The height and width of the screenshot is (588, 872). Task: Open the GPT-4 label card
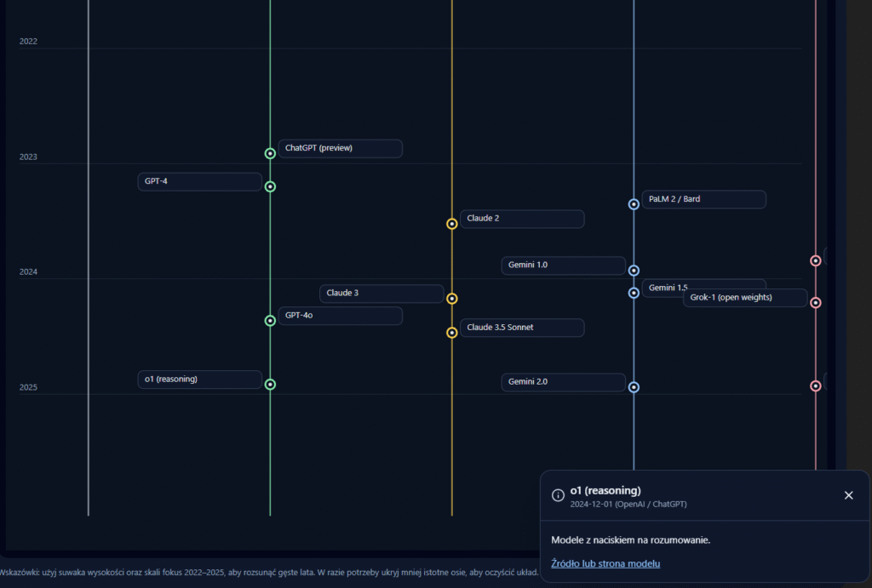[199, 181]
